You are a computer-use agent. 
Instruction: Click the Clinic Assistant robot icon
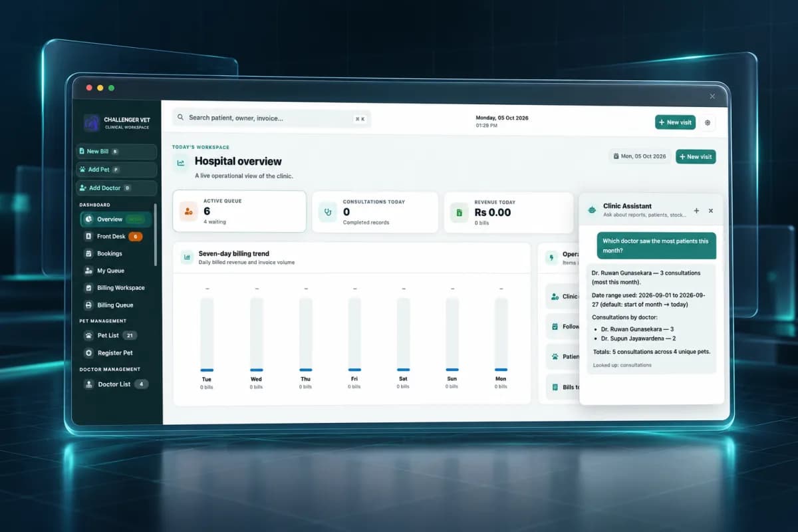pos(592,210)
